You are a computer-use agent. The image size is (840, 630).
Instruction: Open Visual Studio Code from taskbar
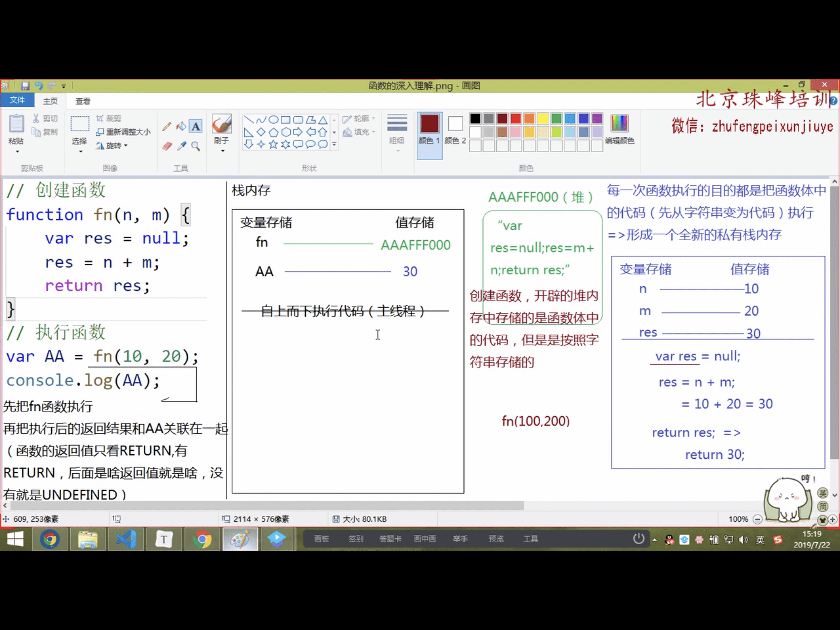(x=126, y=539)
